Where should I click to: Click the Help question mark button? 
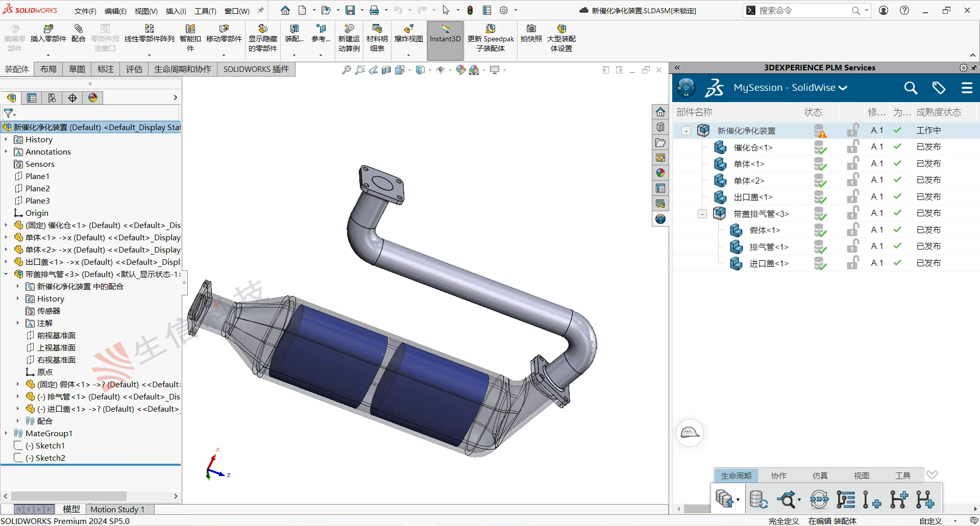904,10
